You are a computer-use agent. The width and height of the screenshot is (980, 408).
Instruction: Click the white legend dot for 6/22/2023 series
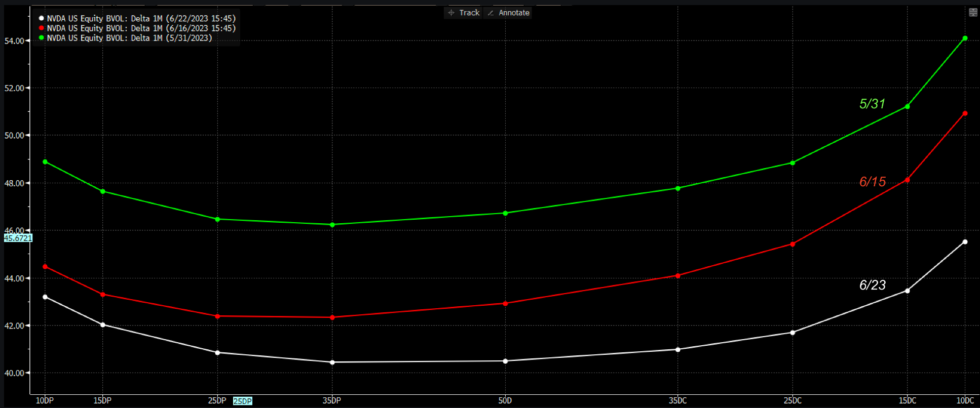42,18
